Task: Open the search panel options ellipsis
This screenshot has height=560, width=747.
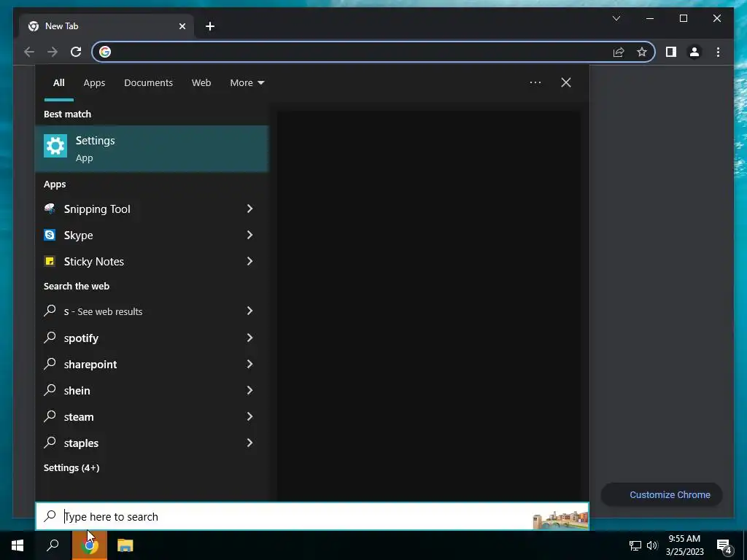Action: coord(535,82)
